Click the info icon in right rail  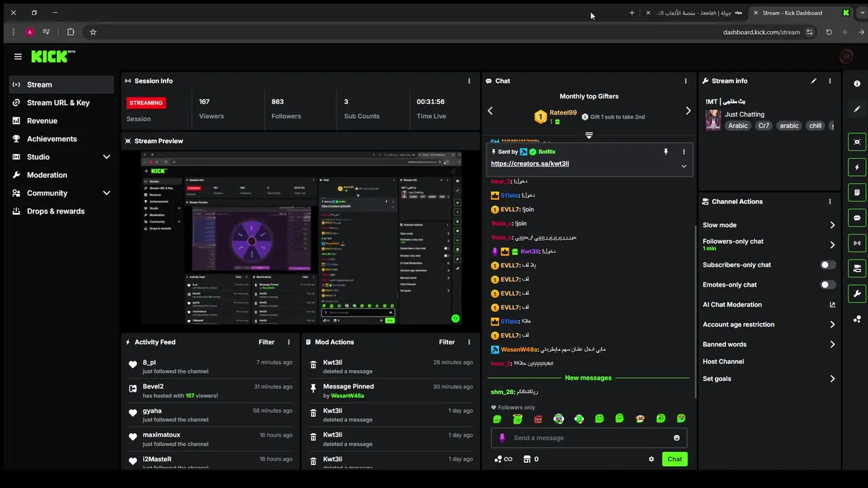click(857, 83)
